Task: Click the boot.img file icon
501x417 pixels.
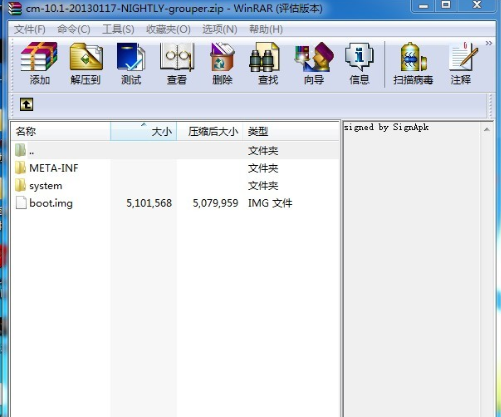Action: point(21,203)
